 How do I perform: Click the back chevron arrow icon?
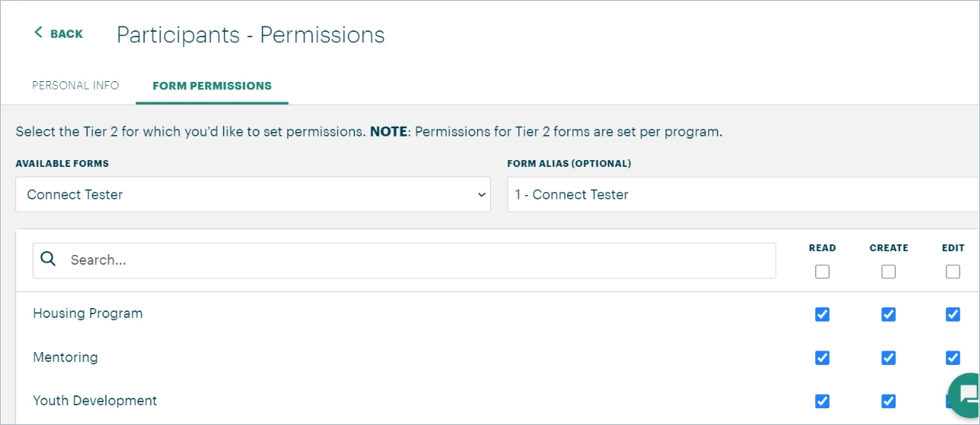(x=38, y=33)
